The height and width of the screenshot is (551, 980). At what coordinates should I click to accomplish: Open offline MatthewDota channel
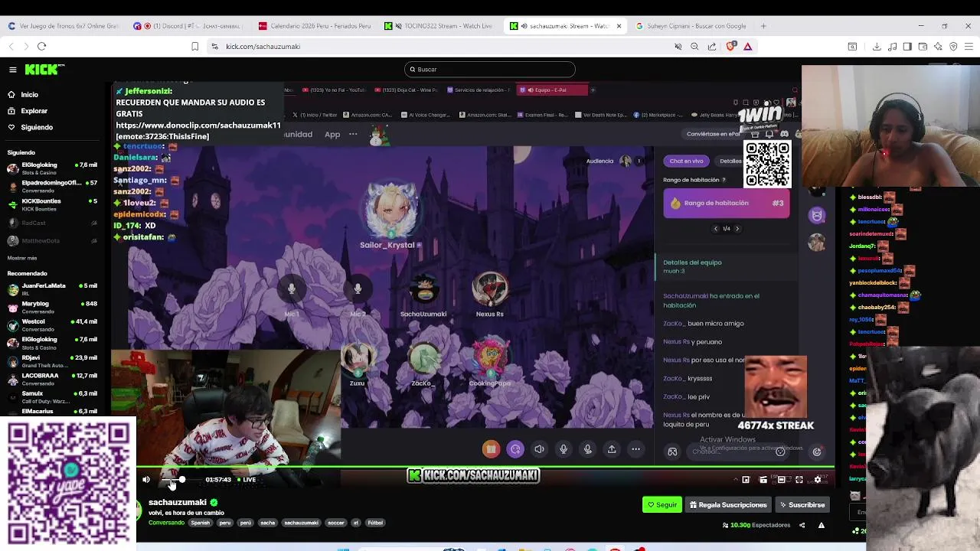pos(52,240)
